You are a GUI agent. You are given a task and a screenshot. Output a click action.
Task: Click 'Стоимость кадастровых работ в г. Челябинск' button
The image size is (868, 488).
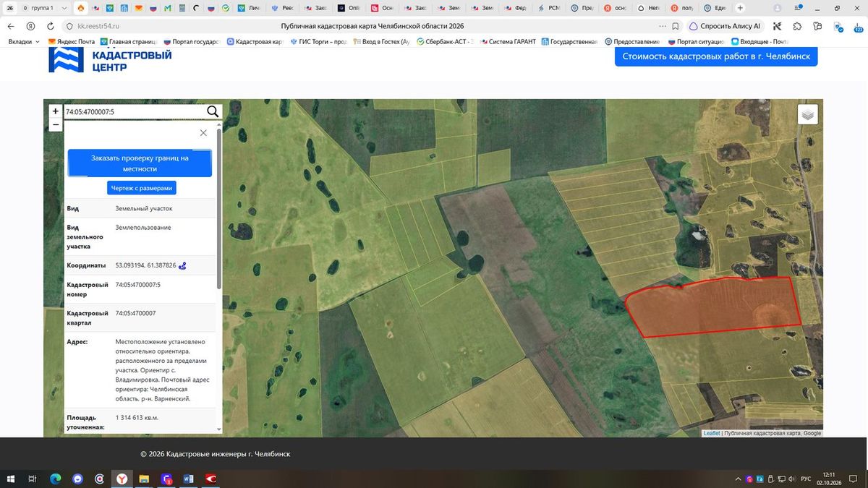(x=716, y=56)
